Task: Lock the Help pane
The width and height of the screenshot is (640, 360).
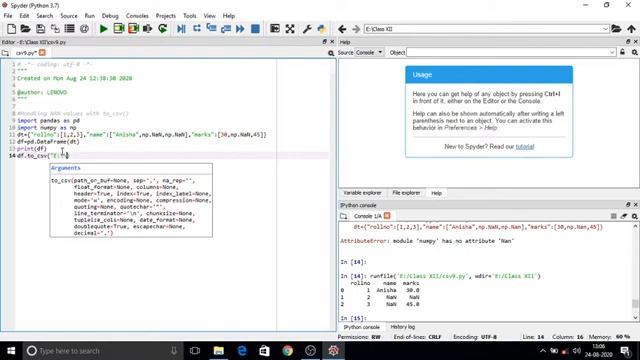Action: pyautogui.click(x=622, y=52)
